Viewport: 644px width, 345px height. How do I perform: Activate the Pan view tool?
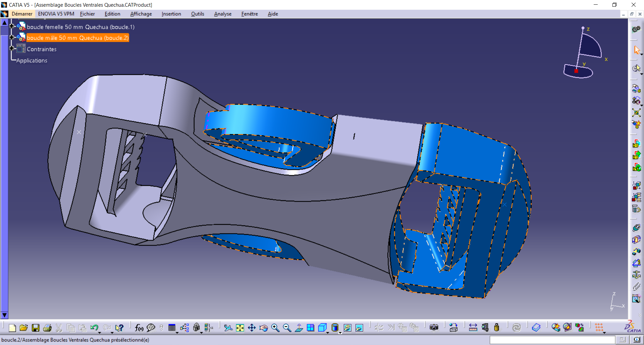click(x=252, y=328)
